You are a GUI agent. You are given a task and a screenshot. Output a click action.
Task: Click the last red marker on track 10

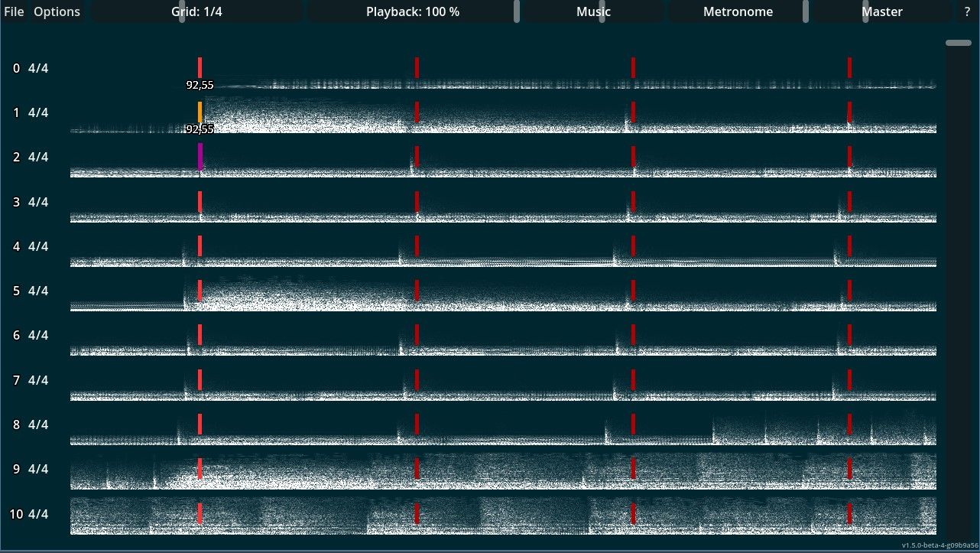pos(849,514)
